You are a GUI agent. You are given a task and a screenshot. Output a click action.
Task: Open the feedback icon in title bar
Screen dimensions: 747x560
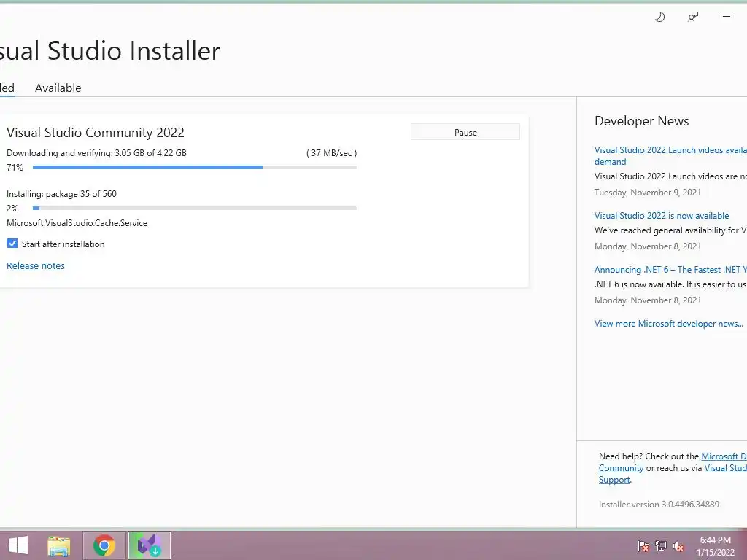(x=693, y=17)
